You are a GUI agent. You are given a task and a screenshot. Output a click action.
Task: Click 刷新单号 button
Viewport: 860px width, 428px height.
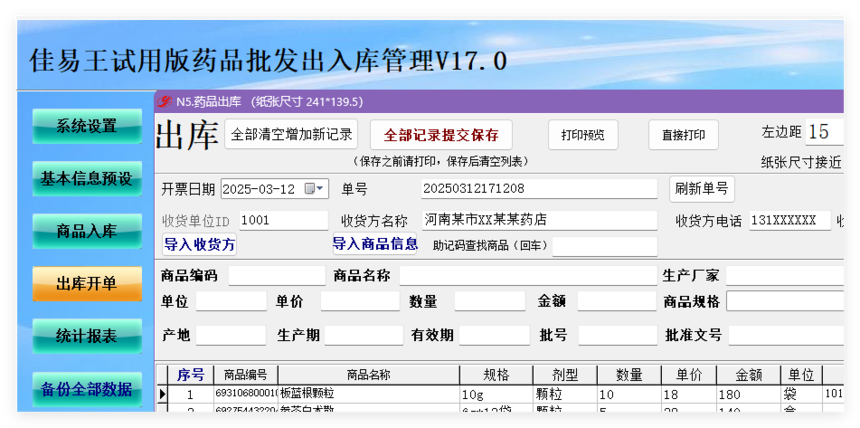701,189
